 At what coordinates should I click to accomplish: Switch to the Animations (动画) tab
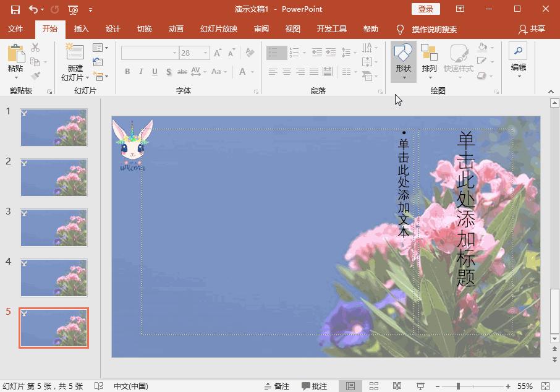tap(176, 29)
